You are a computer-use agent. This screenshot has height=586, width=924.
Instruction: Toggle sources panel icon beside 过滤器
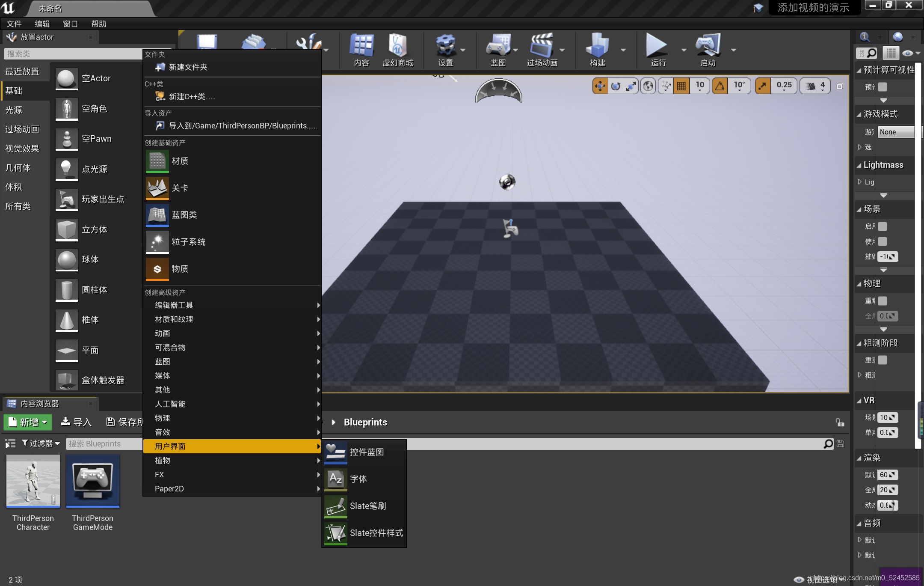pyautogui.click(x=10, y=444)
